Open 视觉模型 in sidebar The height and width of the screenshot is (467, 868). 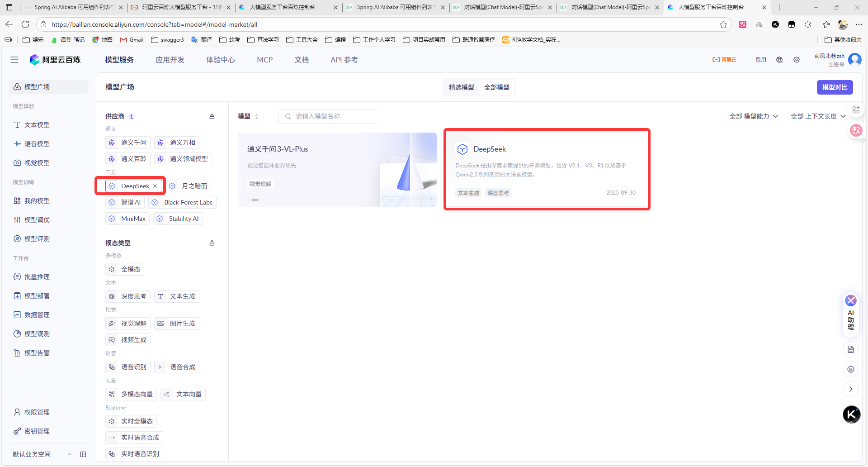(x=49, y=163)
